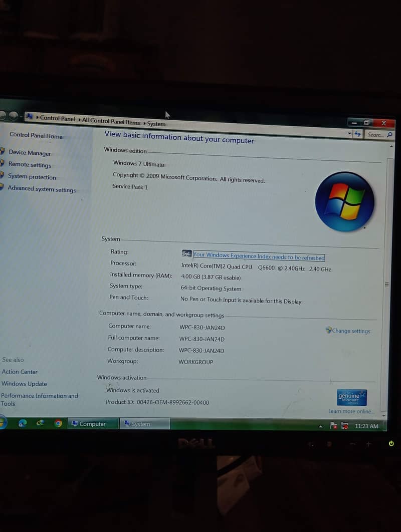
Task: Expand the arrow before Control Panel breadcrumb
Action: click(x=38, y=117)
